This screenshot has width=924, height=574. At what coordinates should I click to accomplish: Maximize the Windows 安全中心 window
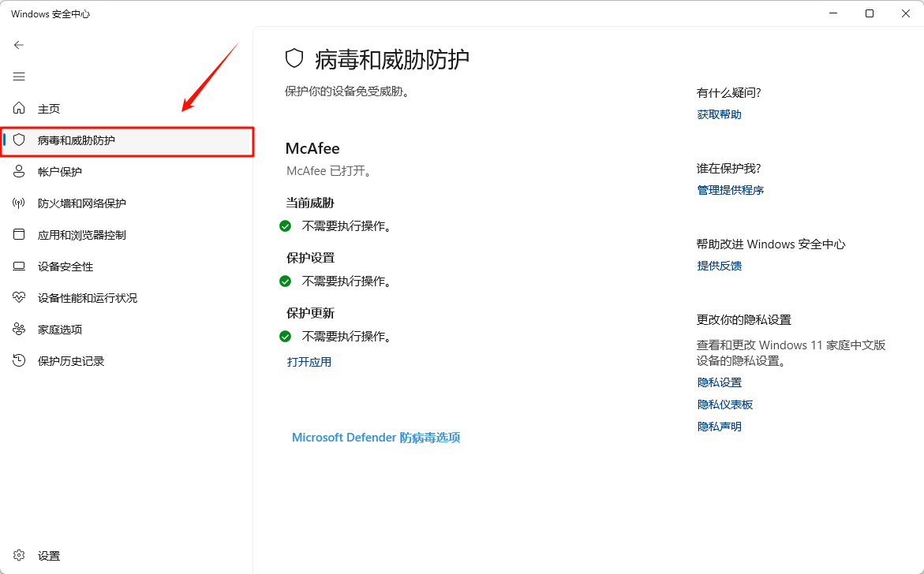[x=870, y=13]
